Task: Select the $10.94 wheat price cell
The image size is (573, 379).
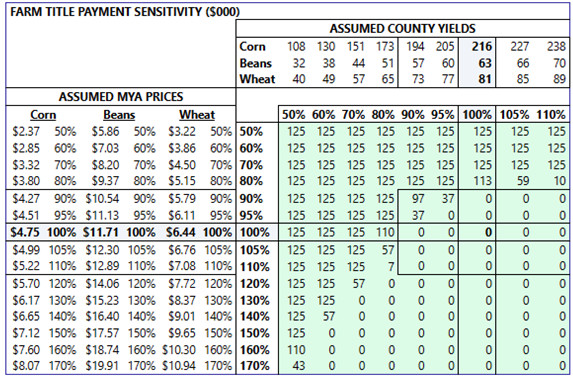Action: (179, 366)
